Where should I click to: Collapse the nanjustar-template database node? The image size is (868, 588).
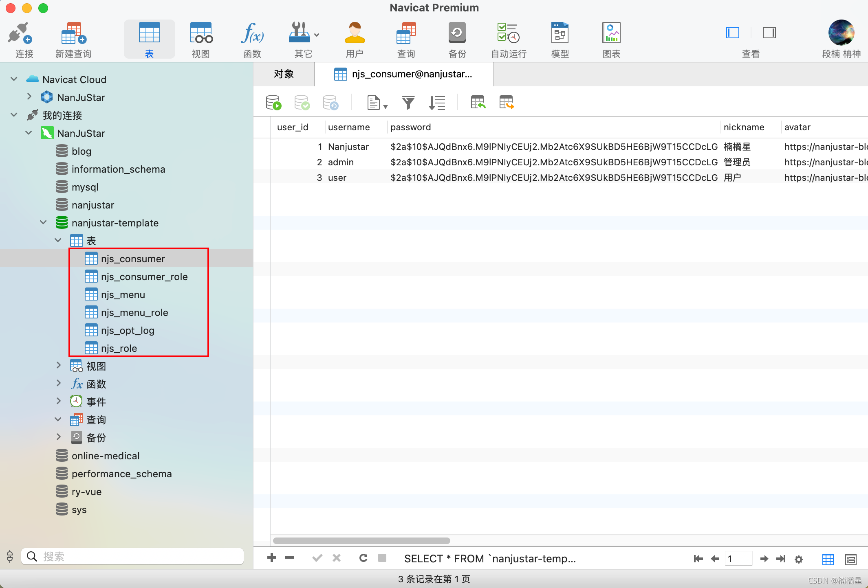pos(43,223)
